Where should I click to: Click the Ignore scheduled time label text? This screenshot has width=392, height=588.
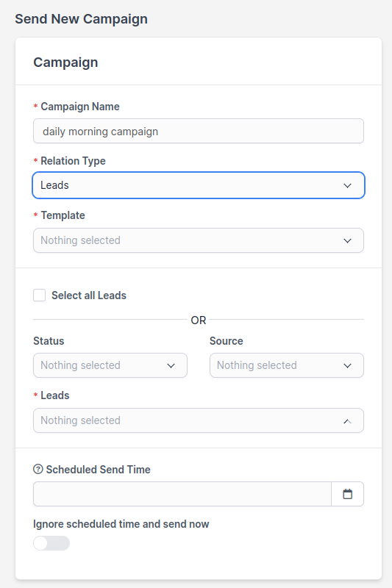(121, 524)
